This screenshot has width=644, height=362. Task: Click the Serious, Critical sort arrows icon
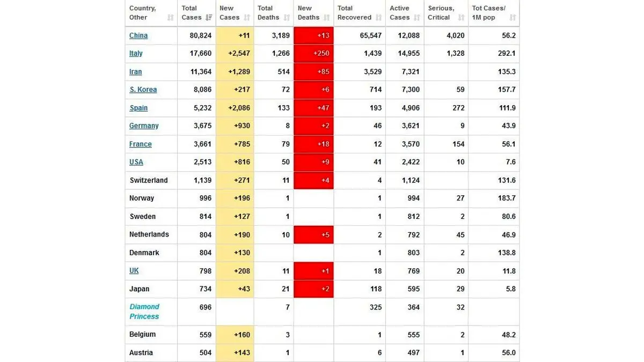pos(461,18)
